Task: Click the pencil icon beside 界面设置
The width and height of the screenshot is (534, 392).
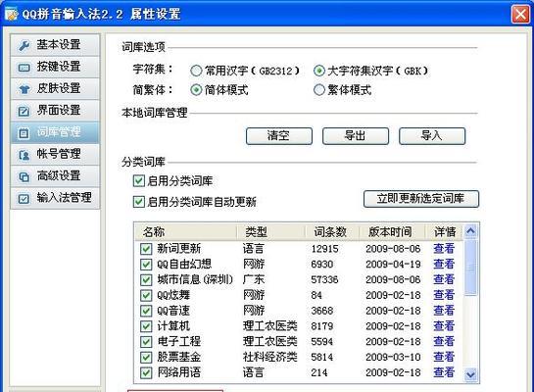Action: point(24,111)
